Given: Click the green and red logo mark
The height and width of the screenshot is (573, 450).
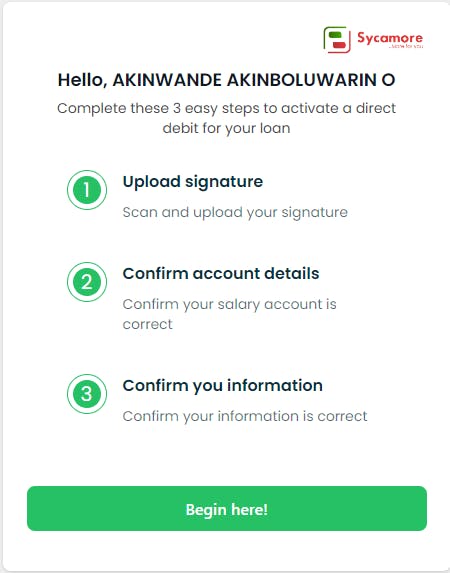Looking at the screenshot, I should [337, 39].
